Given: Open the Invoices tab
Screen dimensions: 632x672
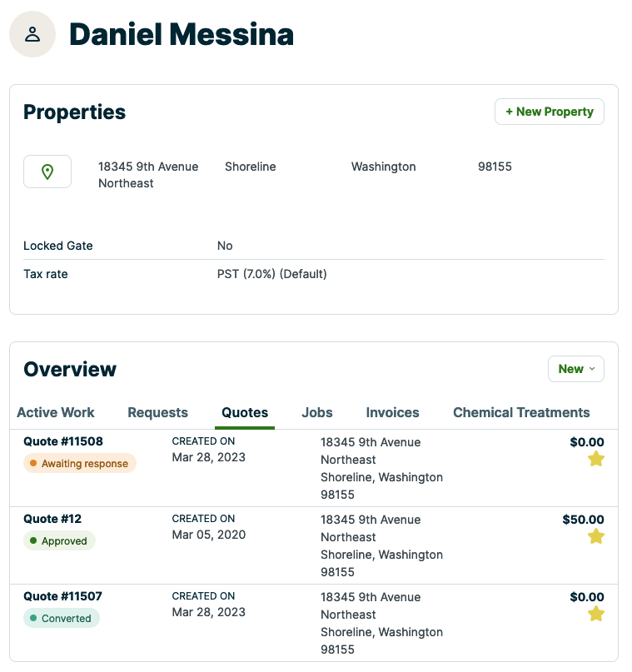Looking at the screenshot, I should 392,412.
